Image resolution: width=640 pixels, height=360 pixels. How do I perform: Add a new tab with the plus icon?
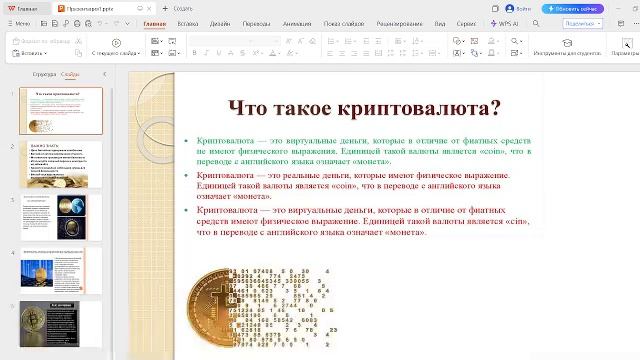[165, 9]
